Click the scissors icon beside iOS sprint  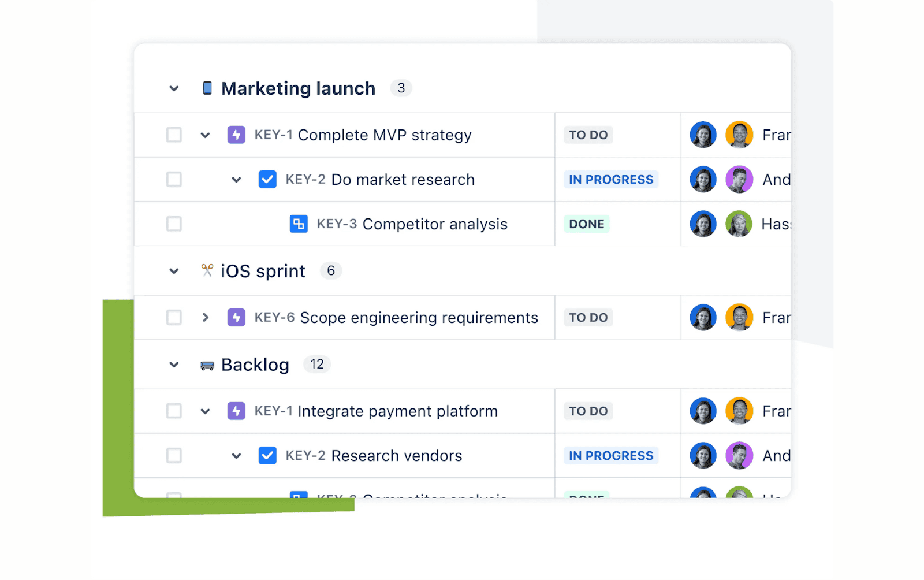point(207,270)
